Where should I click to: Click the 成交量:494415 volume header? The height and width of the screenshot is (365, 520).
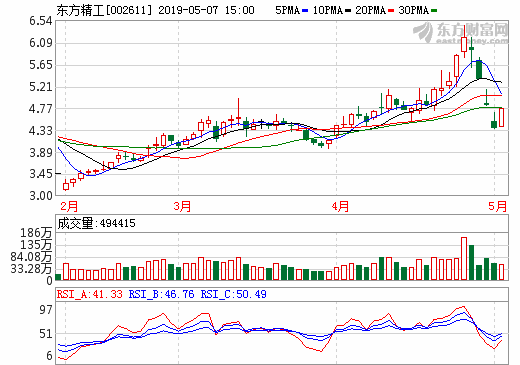point(96,223)
